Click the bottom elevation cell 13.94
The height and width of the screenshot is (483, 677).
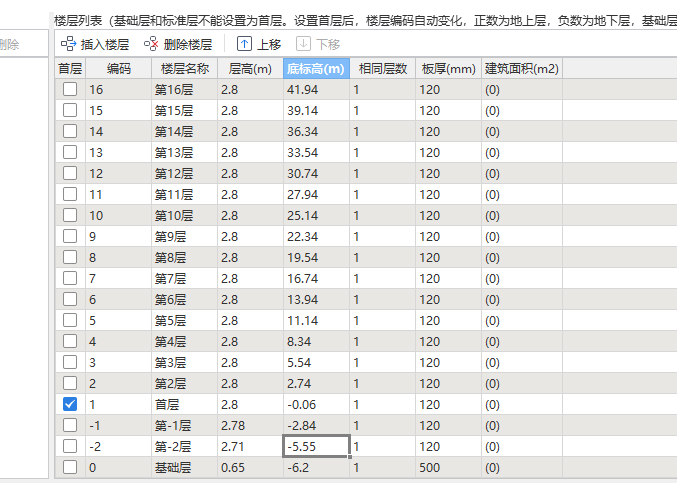[316, 300]
